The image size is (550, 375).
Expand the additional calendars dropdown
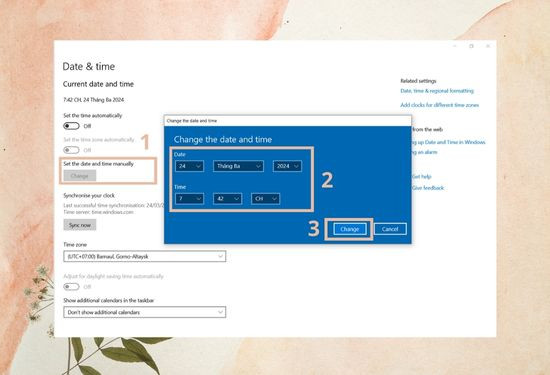click(145, 312)
